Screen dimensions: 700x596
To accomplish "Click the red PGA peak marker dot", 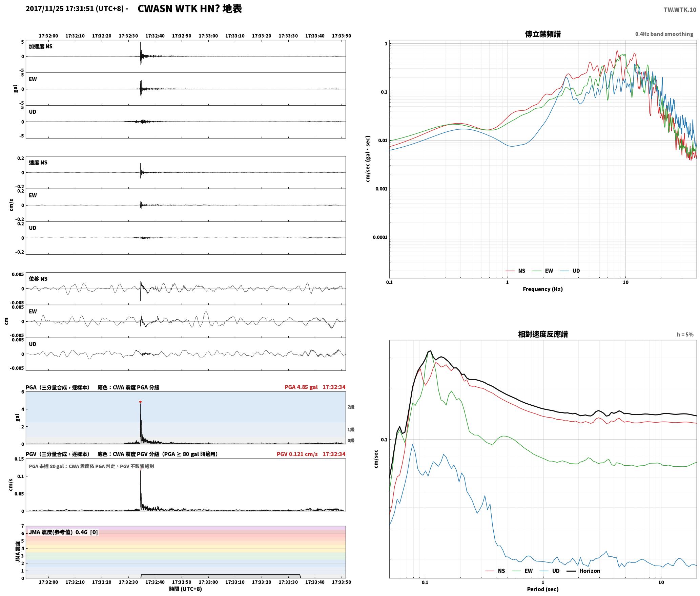I will pos(140,402).
